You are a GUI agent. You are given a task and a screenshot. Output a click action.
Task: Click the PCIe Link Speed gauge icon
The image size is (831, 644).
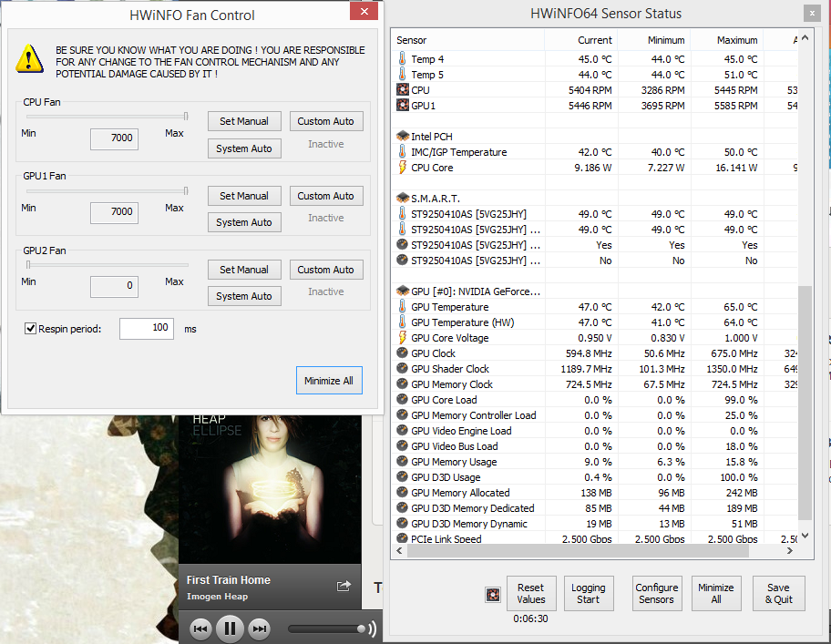click(x=402, y=538)
